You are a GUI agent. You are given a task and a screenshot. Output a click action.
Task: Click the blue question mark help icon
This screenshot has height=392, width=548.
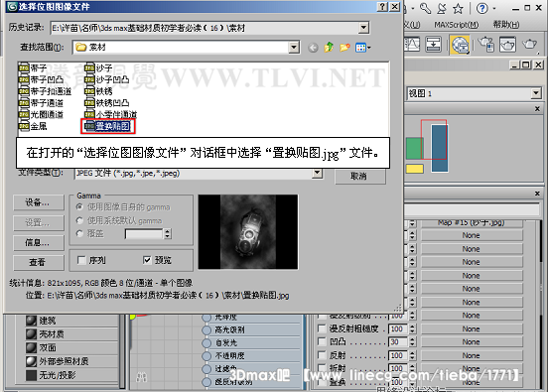click(x=481, y=8)
